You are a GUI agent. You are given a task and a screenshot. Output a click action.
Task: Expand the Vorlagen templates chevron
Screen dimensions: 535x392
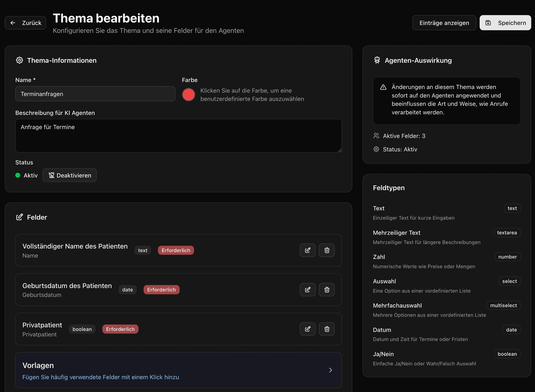(x=330, y=370)
